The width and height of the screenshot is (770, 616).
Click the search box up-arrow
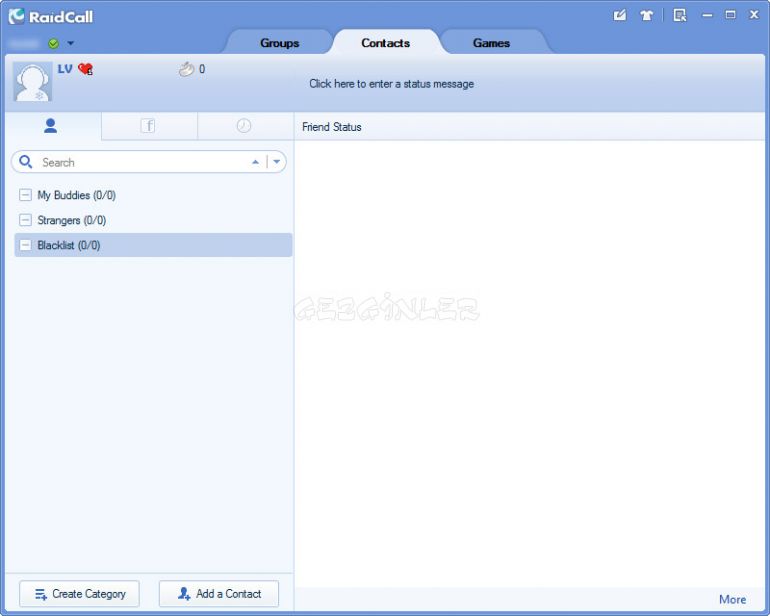point(256,162)
